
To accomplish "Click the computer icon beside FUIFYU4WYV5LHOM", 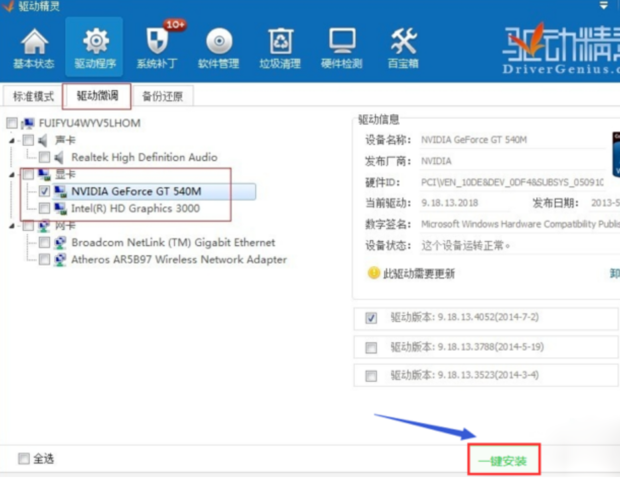I will pos(28,123).
